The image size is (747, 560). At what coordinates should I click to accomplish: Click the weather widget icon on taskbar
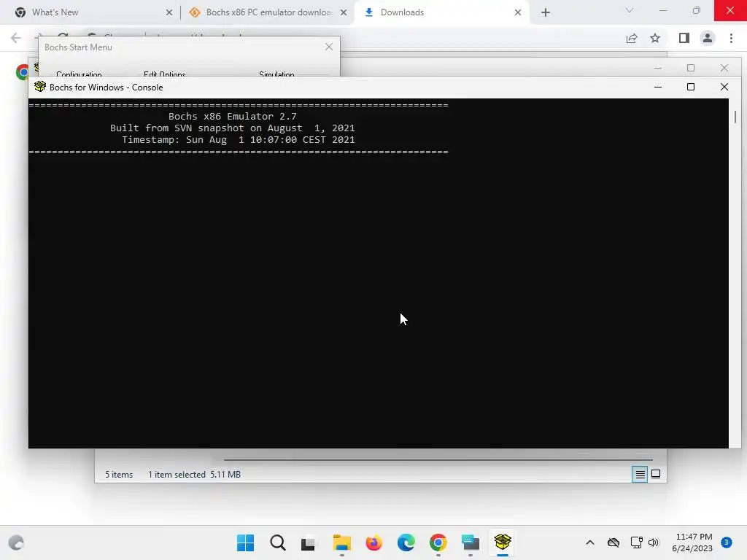coord(16,542)
